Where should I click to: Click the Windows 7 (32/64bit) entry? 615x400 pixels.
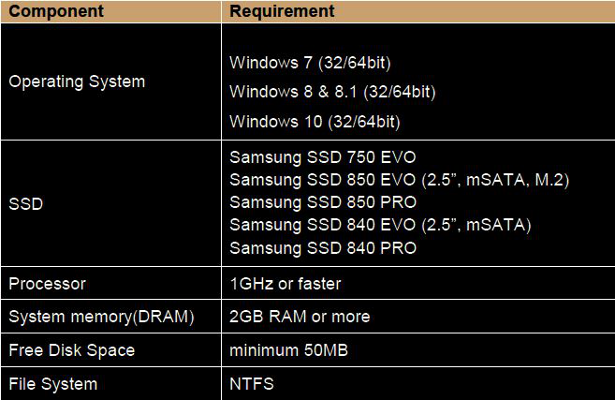[309, 63]
